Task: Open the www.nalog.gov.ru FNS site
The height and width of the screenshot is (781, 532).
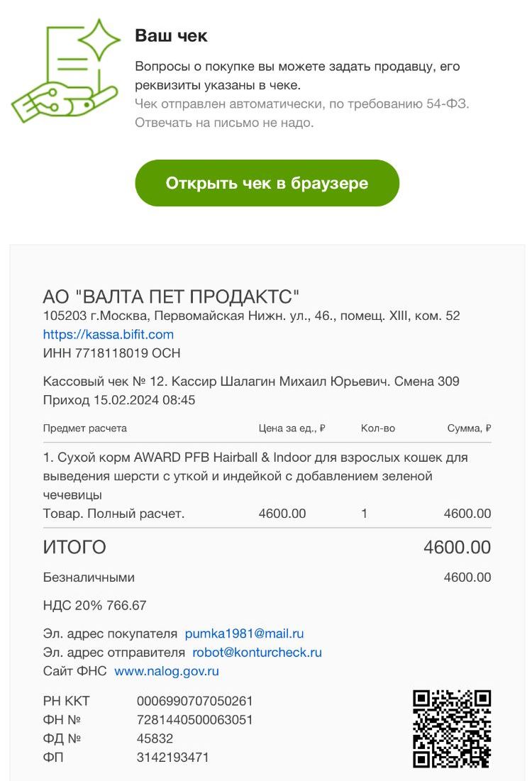Action: 167,671
